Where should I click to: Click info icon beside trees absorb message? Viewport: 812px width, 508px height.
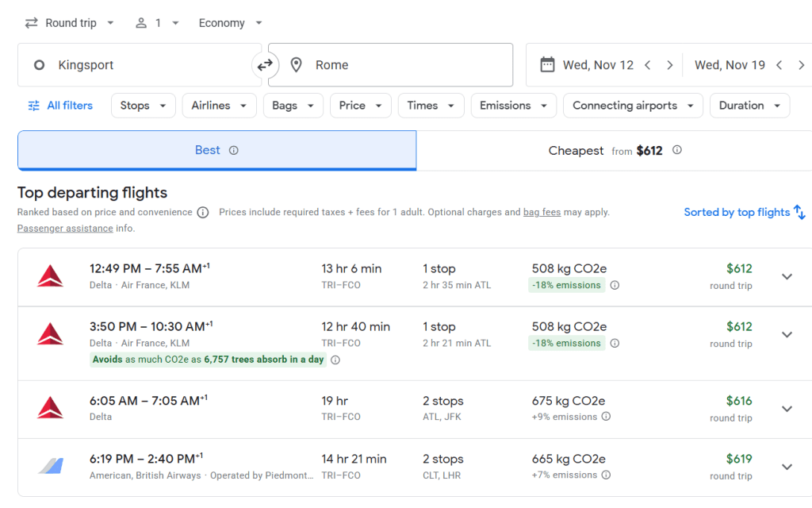335,360
